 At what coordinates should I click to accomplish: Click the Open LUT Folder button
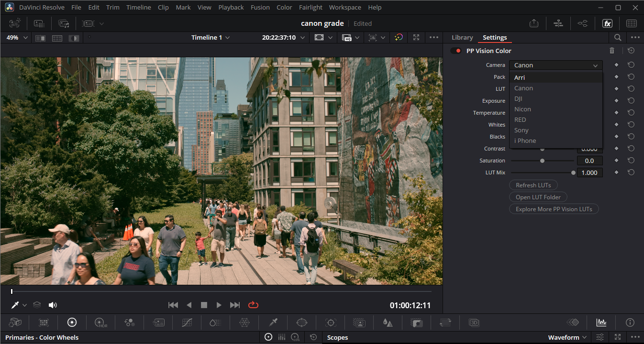538,197
